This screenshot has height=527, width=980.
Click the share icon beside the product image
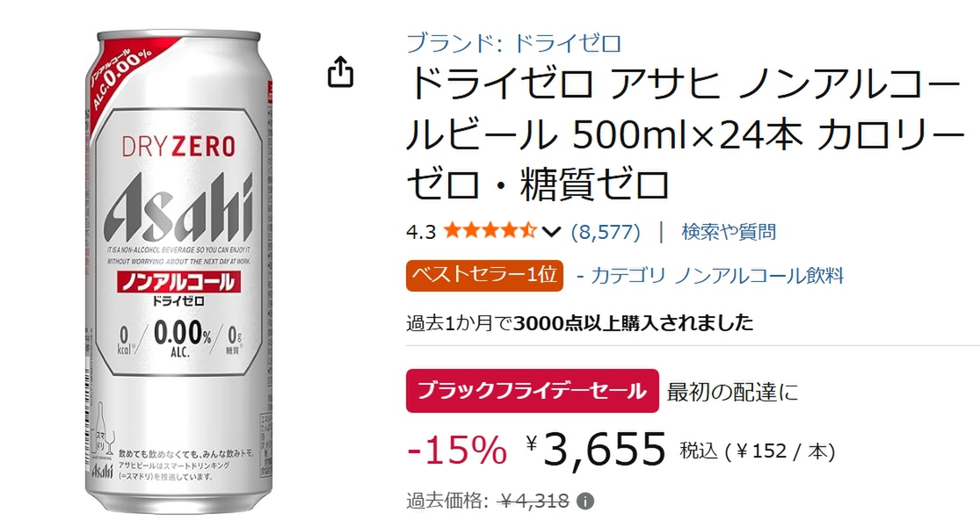coord(341,72)
